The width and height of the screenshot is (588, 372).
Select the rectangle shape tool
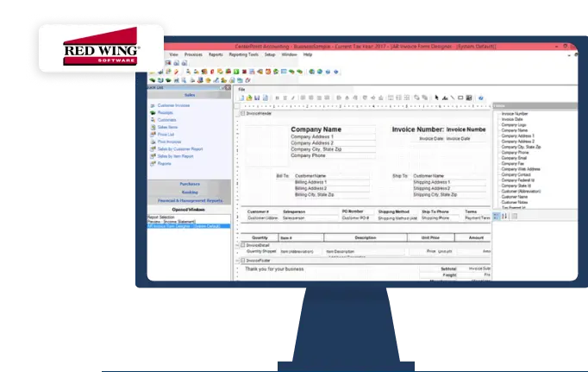(460, 98)
